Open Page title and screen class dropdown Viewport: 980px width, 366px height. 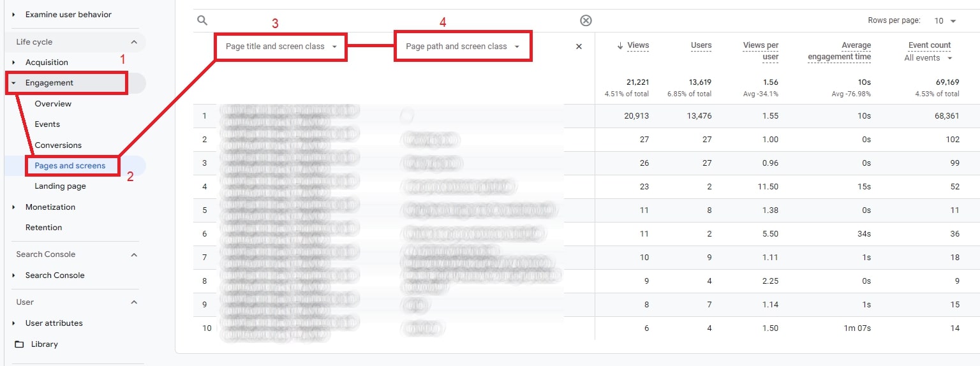(x=281, y=47)
